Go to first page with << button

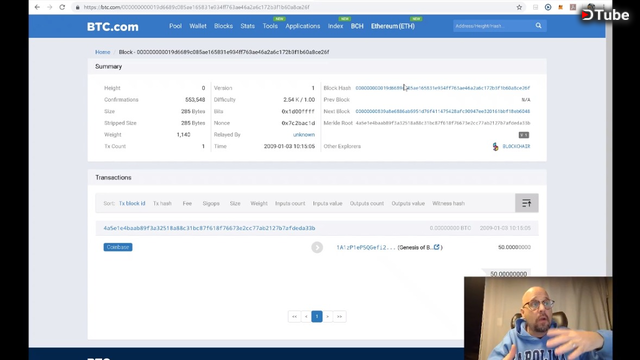294,316
